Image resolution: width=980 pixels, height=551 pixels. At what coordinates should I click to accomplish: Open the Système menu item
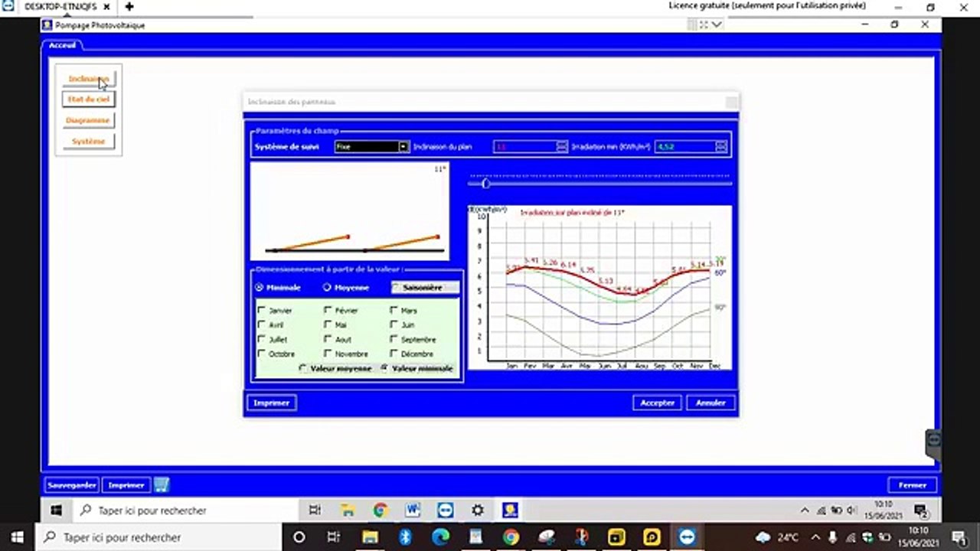point(89,142)
